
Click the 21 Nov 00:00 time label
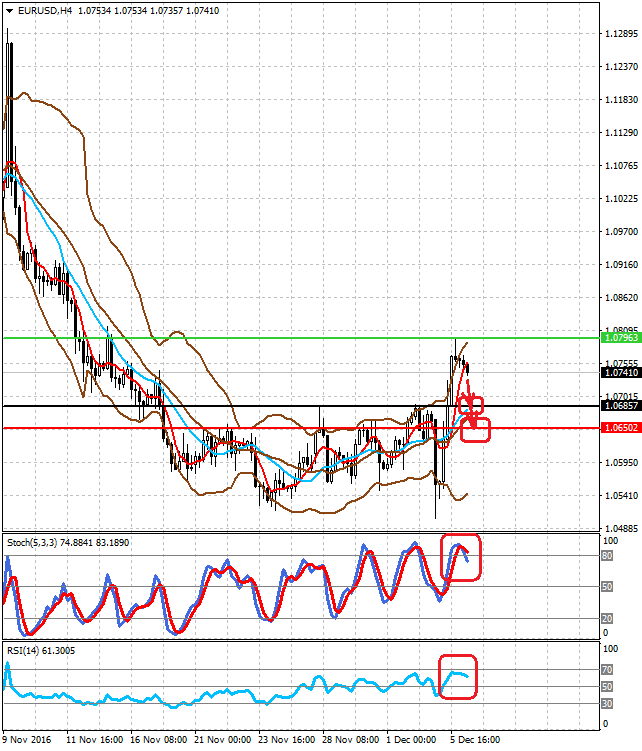click(222, 740)
